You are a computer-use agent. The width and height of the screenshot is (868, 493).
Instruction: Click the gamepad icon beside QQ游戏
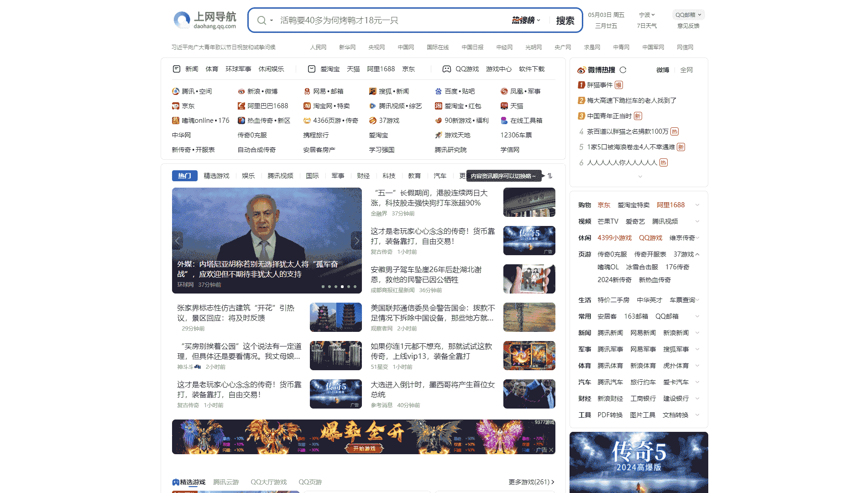click(x=447, y=69)
